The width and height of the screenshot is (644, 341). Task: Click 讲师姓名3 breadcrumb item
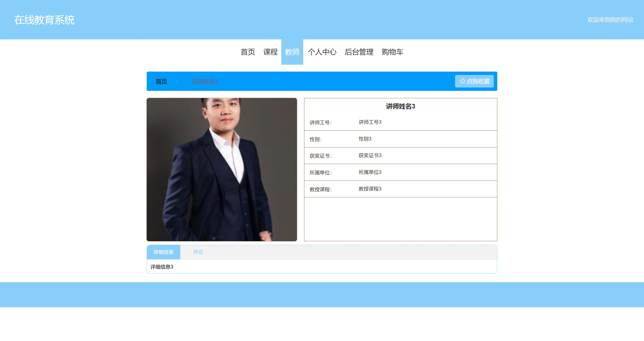coord(205,81)
